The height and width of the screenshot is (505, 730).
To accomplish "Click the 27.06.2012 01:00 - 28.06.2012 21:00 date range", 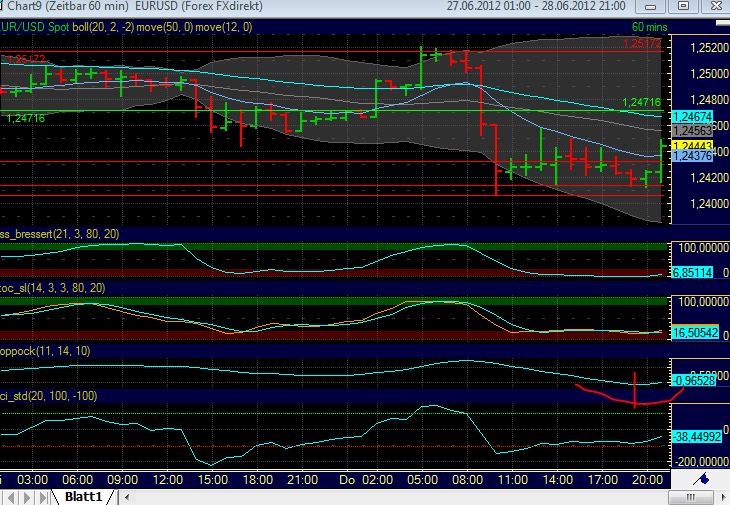I will (x=536, y=6).
